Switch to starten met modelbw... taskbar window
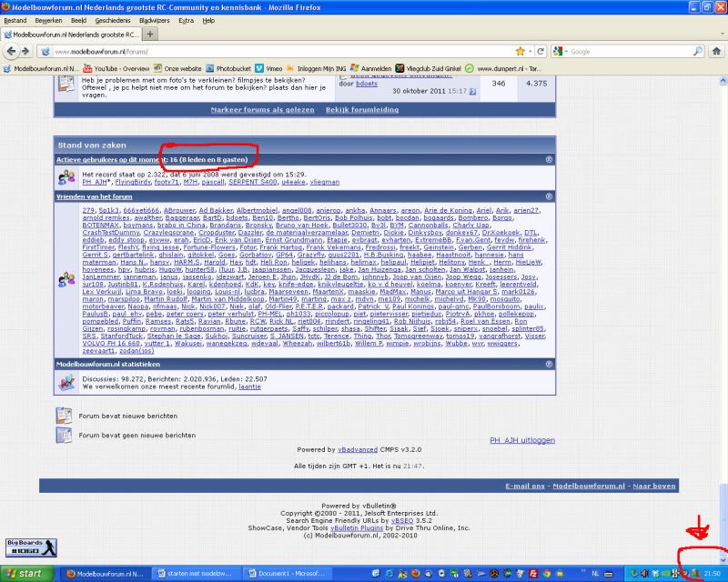 [197, 574]
